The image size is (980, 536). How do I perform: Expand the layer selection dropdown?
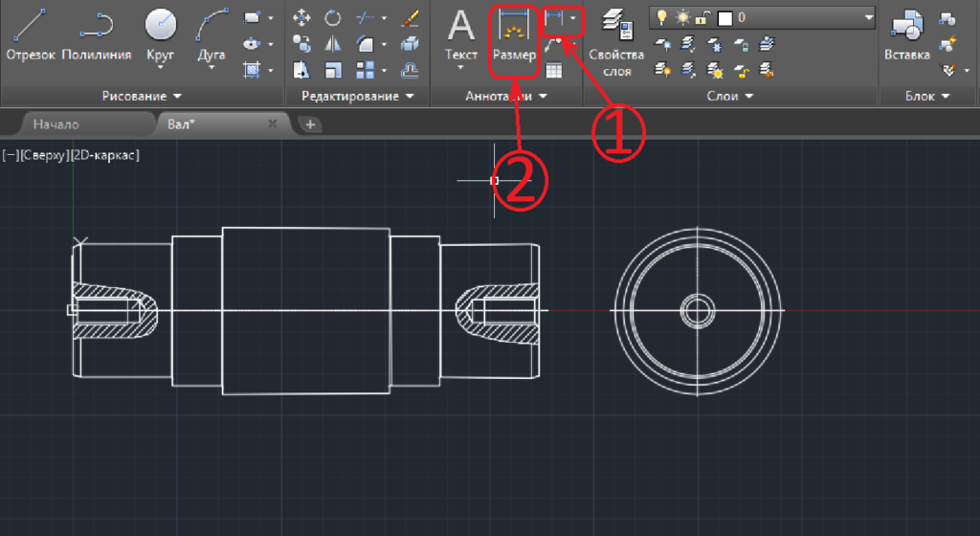867,17
